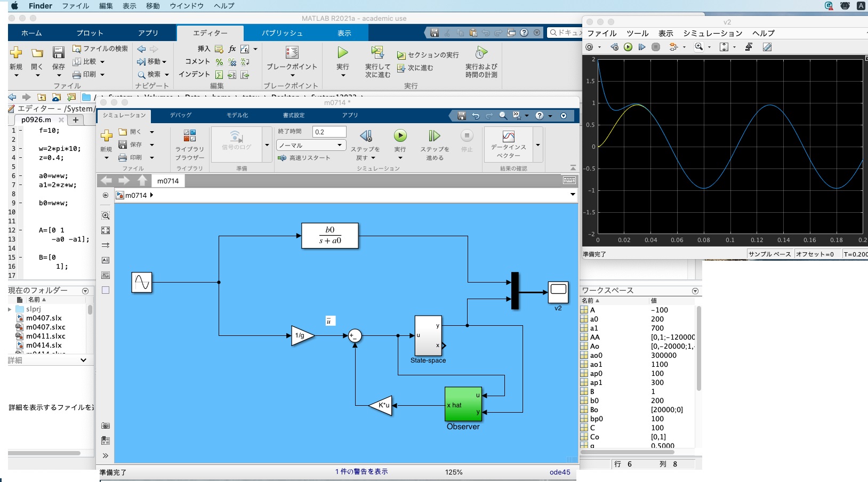
Task: Click the 1 件の警告を表示 warning link
Action: pyautogui.click(x=361, y=472)
